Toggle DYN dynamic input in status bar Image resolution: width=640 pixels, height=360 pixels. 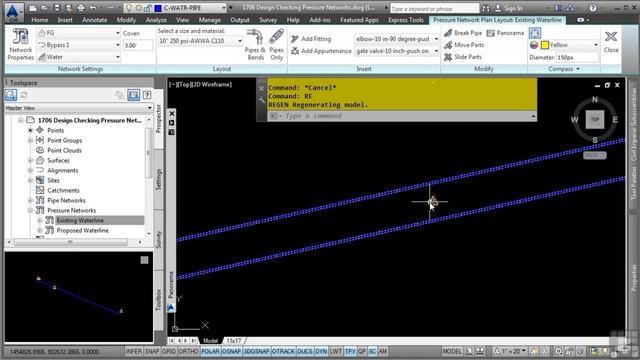[321, 351]
